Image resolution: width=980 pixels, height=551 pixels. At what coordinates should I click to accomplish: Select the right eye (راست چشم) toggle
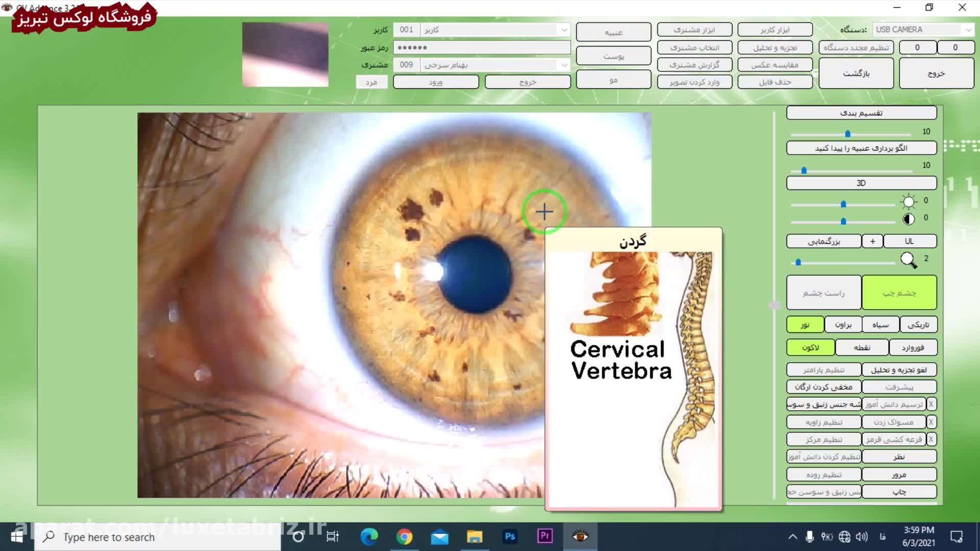click(x=823, y=293)
